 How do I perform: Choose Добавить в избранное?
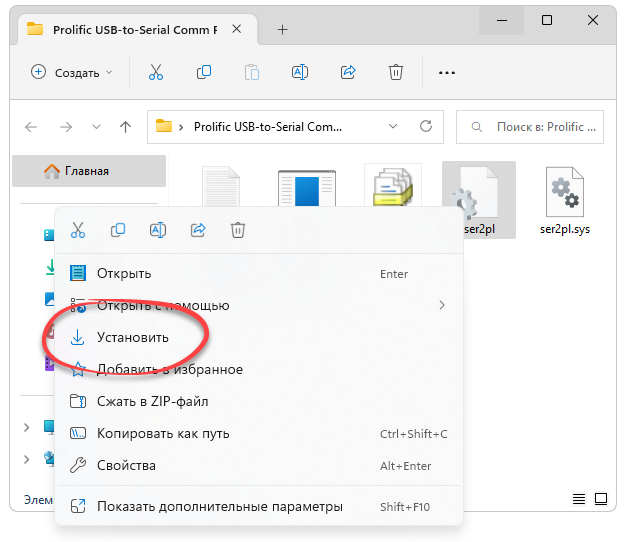click(259, 369)
